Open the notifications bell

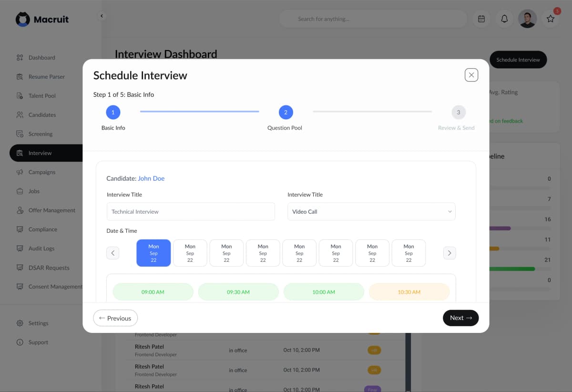pyautogui.click(x=504, y=19)
